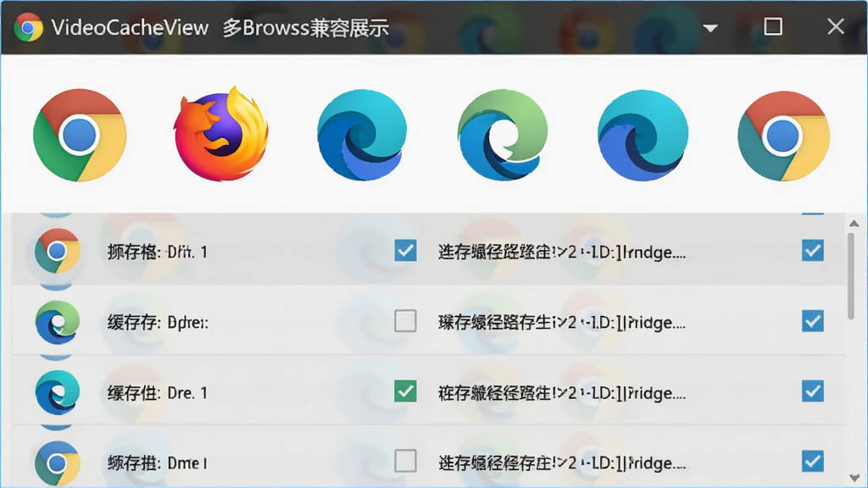
Task: Click the green Edge icon in the 'Dprei:' row
Action: tap(57, 322)
